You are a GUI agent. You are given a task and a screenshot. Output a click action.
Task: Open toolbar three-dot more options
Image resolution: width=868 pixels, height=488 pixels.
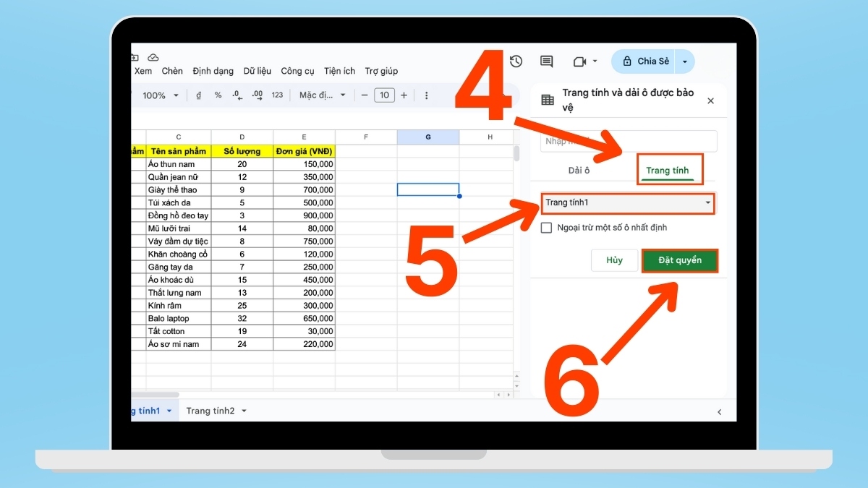pos(426,95)
